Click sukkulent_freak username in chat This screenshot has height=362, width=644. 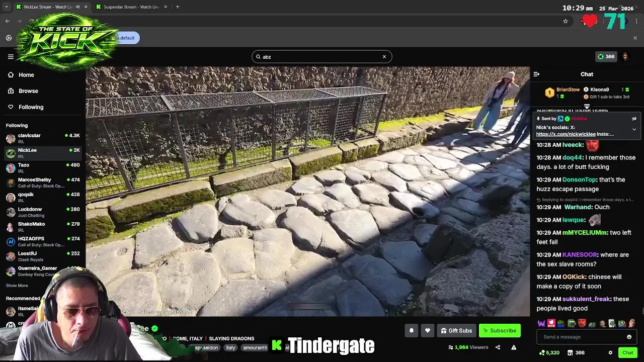pyautogui.click(x=586, y=299)
